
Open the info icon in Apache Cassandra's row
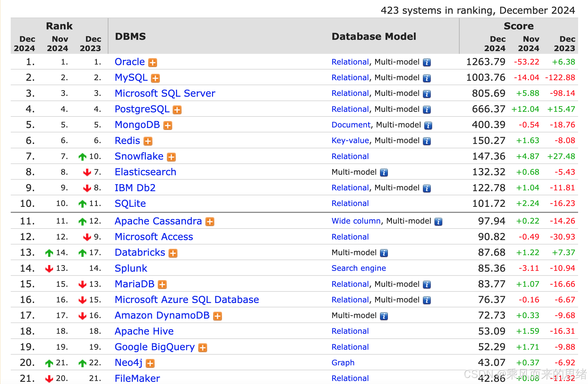[438, 222]
